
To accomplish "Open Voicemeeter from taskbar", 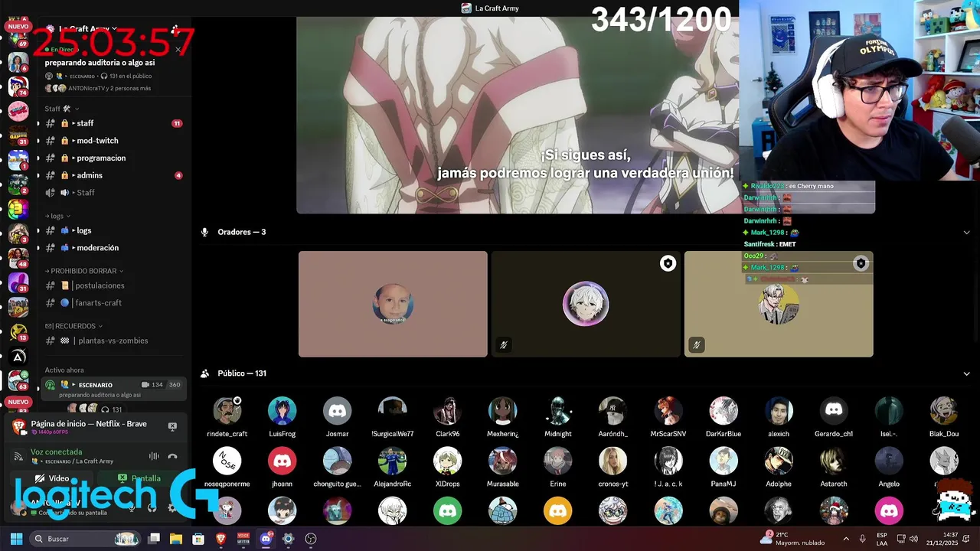I will [243, 539].
